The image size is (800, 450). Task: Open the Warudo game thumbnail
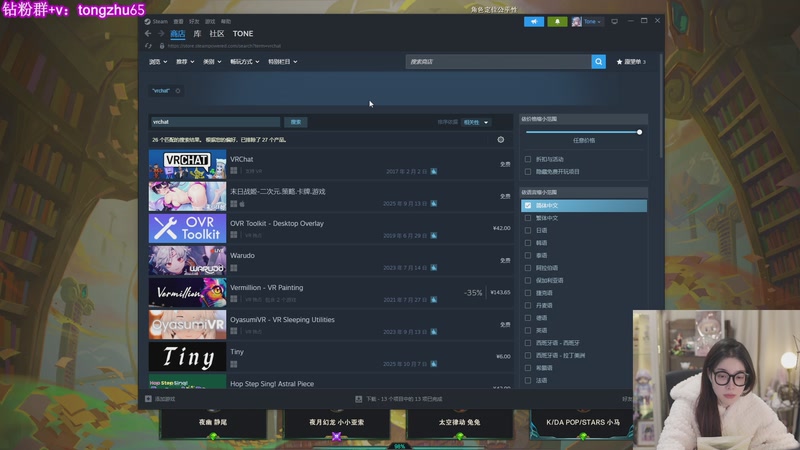click(x=187, y=260)
